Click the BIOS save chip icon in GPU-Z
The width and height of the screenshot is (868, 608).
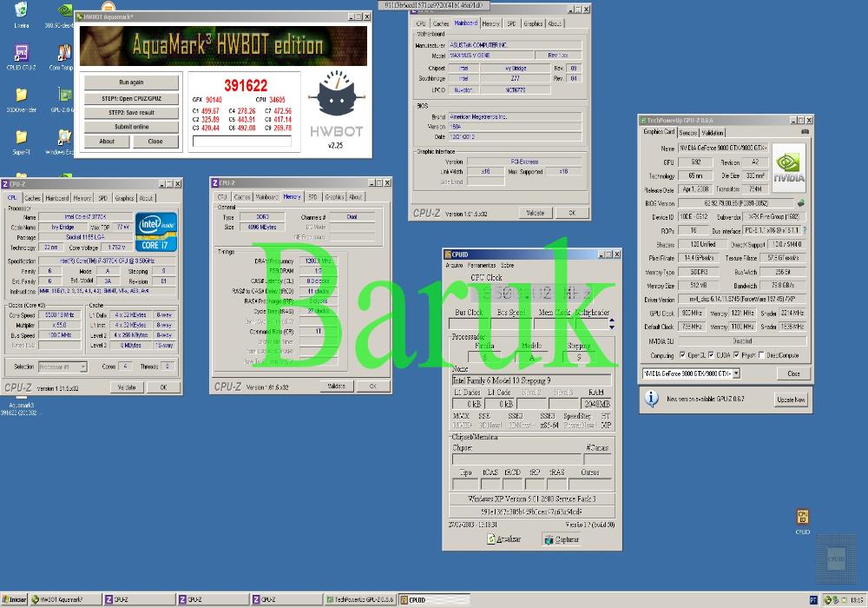[x=800, y=203]
